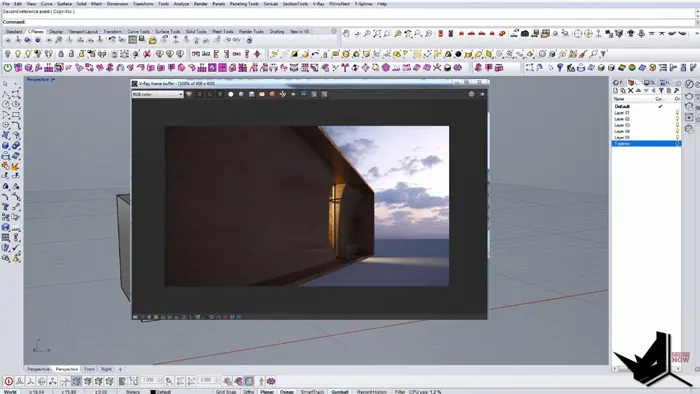Image resolution: width=700 pixels, height=394 pixels.
Task: Select Layer 03 in the layers list
Action: pyautogui.click(x=646, y=125)
